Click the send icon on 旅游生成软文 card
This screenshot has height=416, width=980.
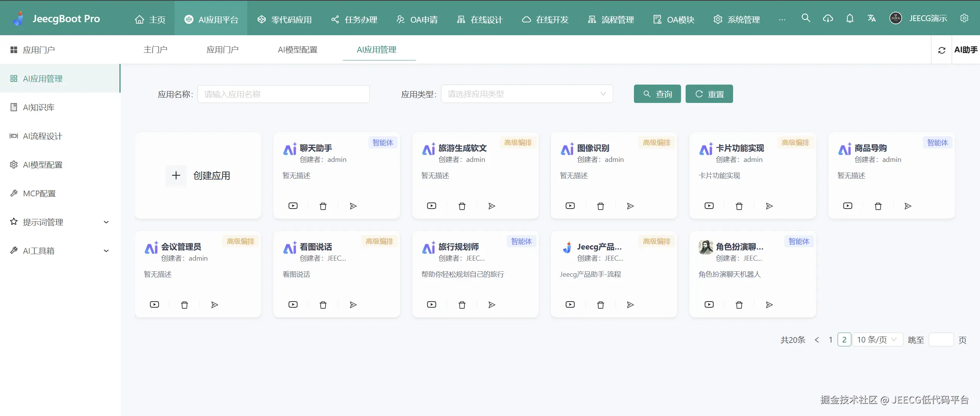click(492, 206)
